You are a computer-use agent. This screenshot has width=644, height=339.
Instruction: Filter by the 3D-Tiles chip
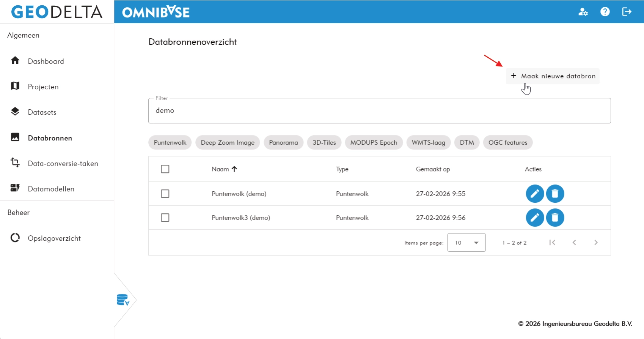[324, 143]
